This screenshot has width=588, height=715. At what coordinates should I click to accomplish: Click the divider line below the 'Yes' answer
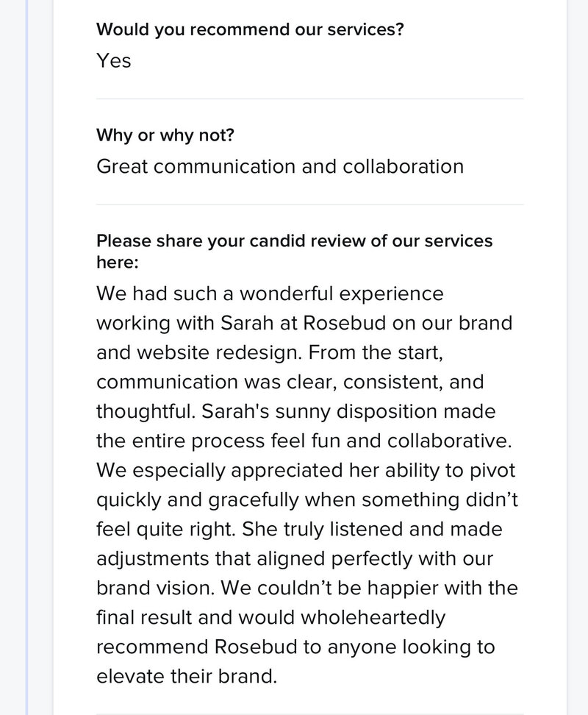(x=309, y=99)
